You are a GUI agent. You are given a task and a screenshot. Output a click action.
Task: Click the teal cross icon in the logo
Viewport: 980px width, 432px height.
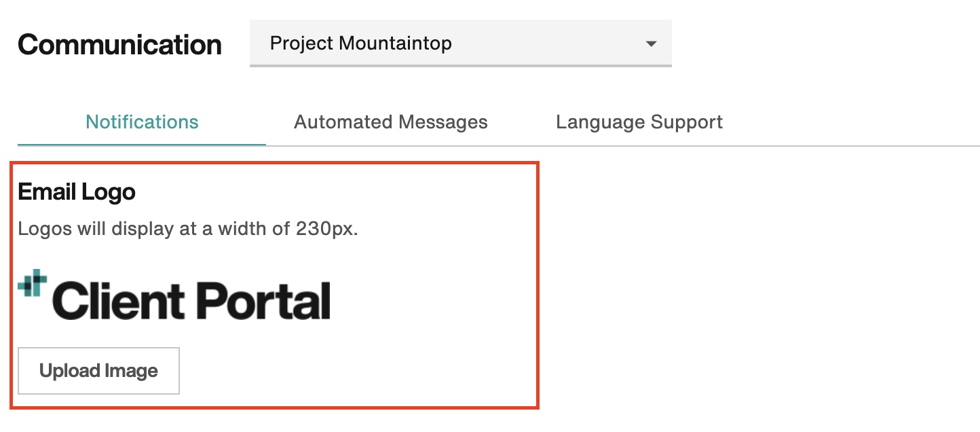33,283
